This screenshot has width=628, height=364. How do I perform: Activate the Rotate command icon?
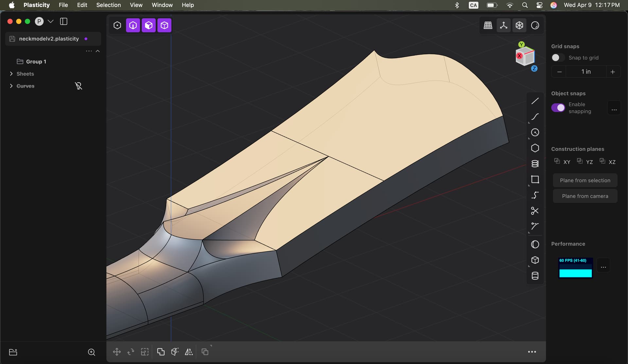click(131, 352)
